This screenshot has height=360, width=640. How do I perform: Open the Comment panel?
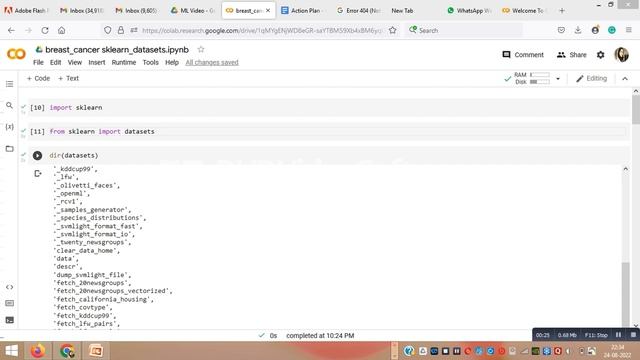click(523, 55)
